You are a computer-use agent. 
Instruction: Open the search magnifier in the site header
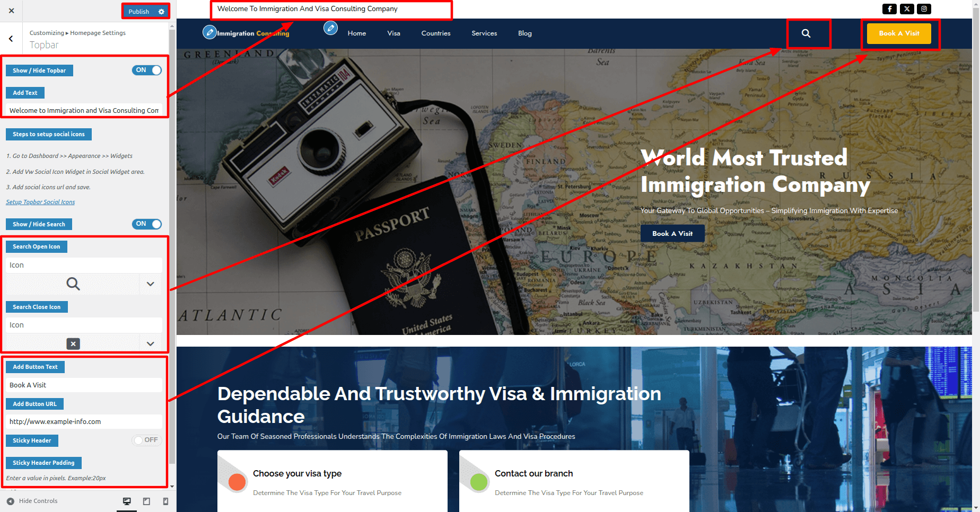806,33
